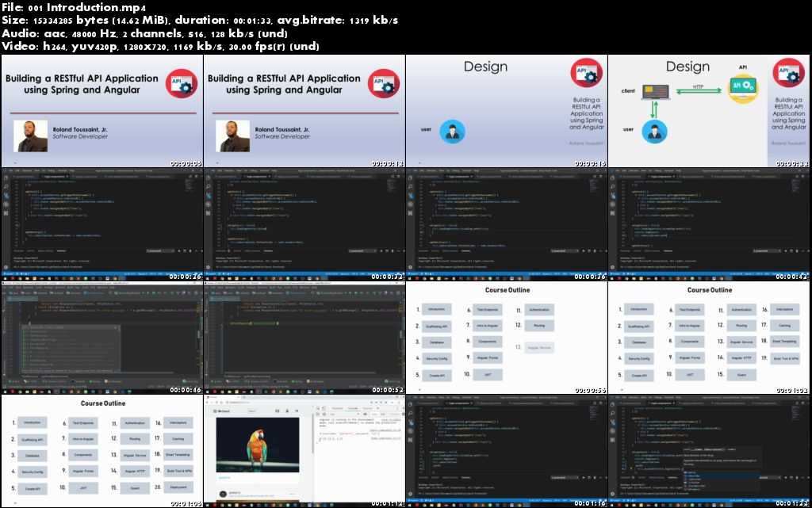Click 'Course Outline' heading in 00:01:06 frame

coord(103,403)
